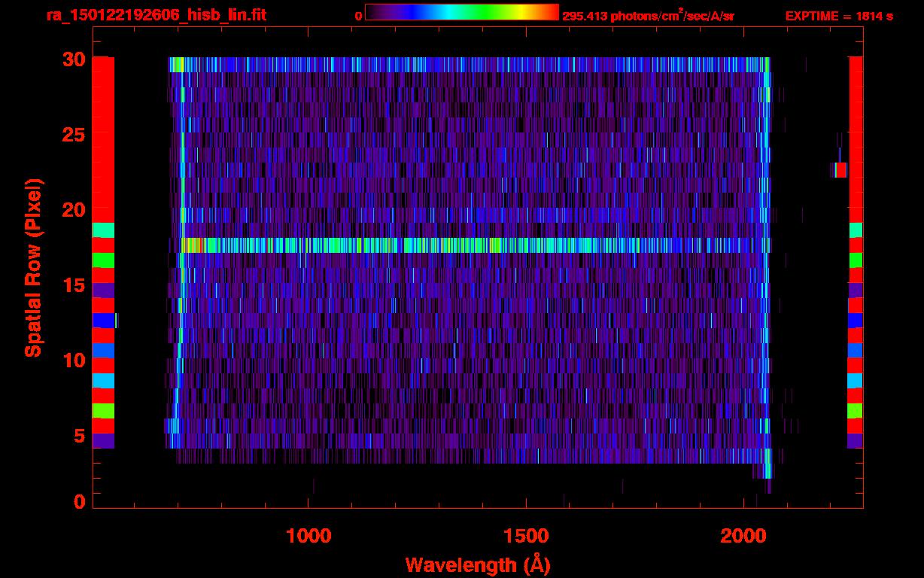
Task: Click the 1000 wavelength tick label
Action: (x=309, y=536)
